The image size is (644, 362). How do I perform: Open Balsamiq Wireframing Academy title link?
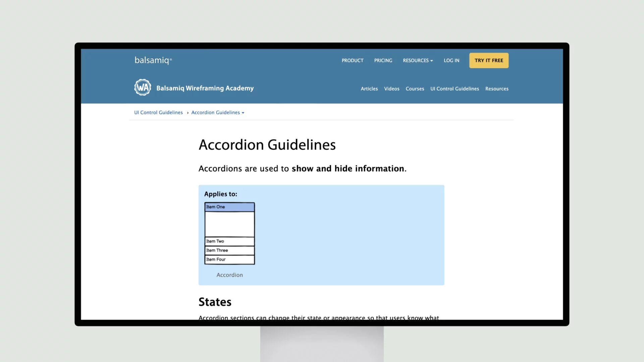[205, 88]
